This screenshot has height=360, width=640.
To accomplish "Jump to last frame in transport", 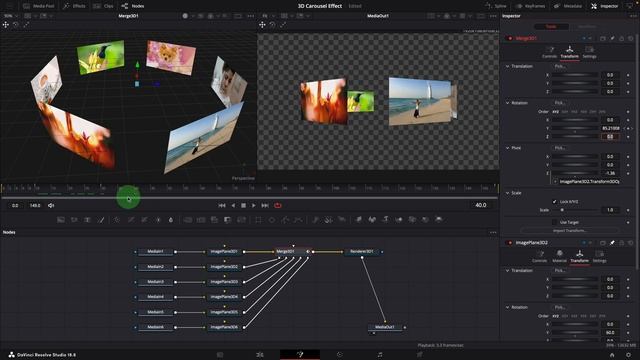I will point(265,205).
